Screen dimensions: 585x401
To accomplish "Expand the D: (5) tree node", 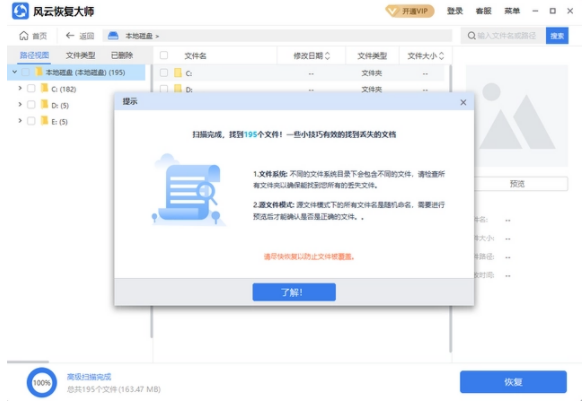I will (20, 105).
